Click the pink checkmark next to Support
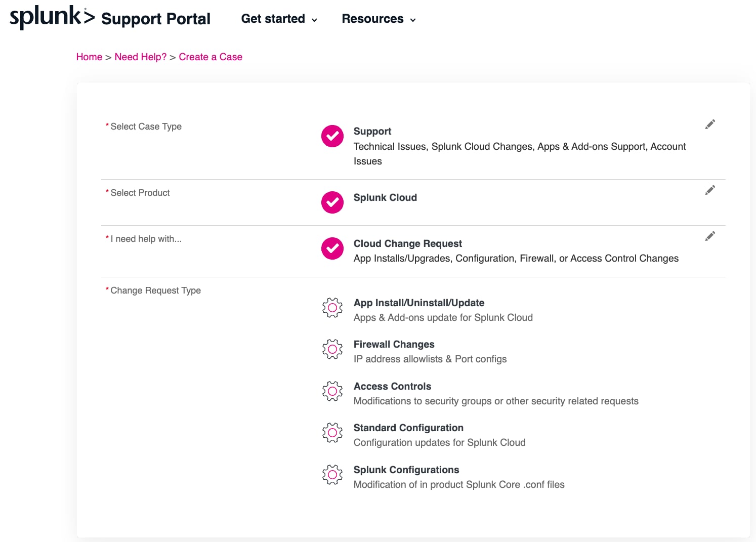The width and height of the screenshot is (756, 542). tap(332, 136)
